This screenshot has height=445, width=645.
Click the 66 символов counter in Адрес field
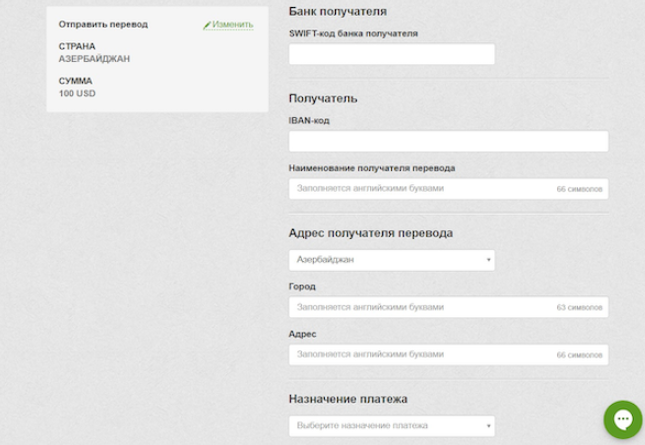tap(580, 355)
